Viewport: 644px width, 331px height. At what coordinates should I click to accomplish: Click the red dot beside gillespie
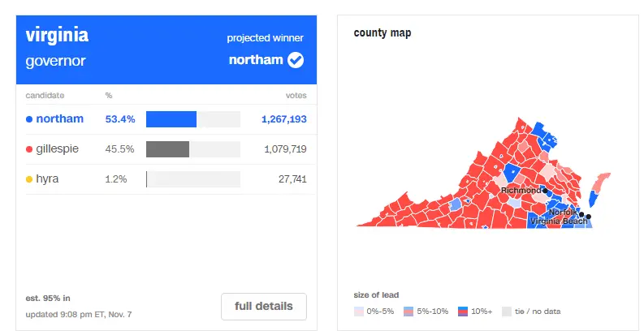(29, 149)
